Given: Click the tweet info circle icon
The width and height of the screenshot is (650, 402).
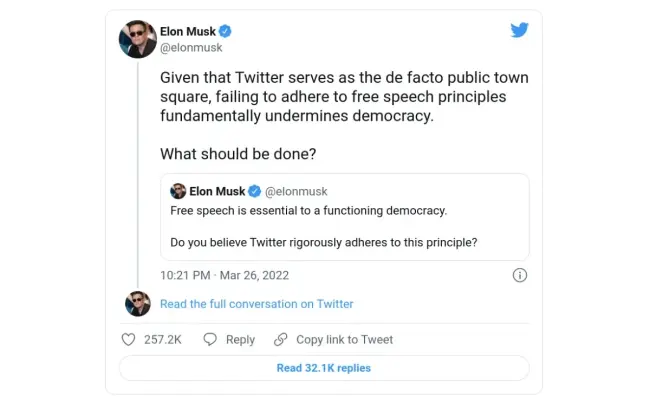Looking at the screenshot, I should 520,275.
